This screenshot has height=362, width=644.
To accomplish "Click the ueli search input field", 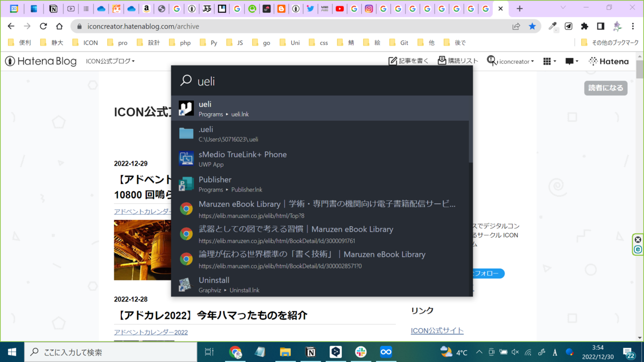I will point(322,81).
